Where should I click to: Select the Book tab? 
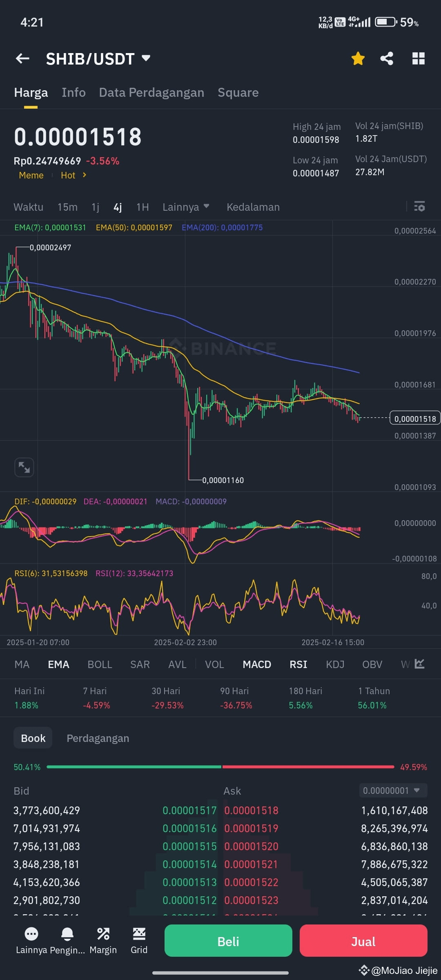click(33, 738)
